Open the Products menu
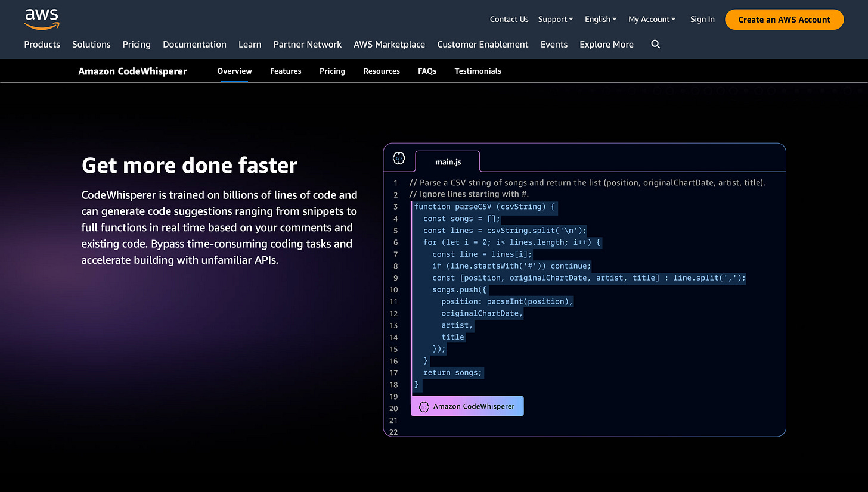The image size is (868, 492). pyautogui.click(x=42, y=44)
